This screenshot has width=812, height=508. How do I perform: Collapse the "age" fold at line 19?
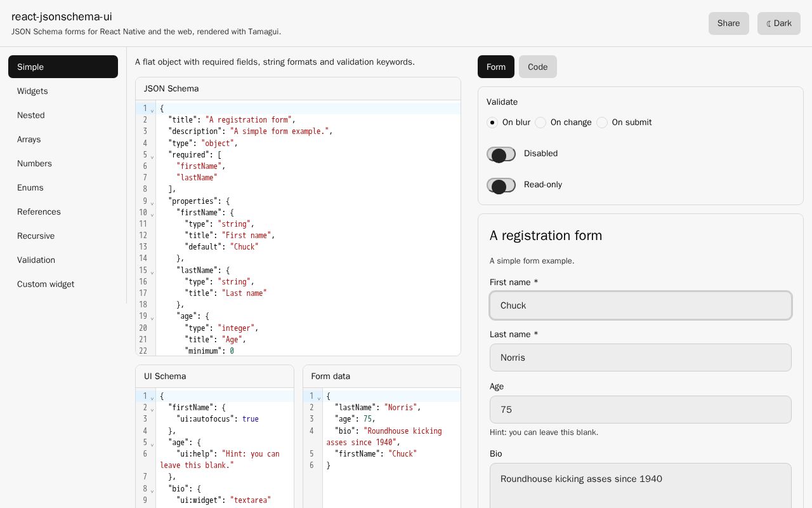pyautogui.click(x=152, y=317)
